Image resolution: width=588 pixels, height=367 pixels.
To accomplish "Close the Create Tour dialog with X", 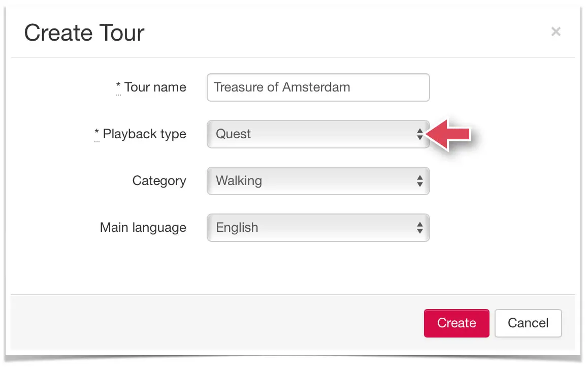I will pos(556,32).
